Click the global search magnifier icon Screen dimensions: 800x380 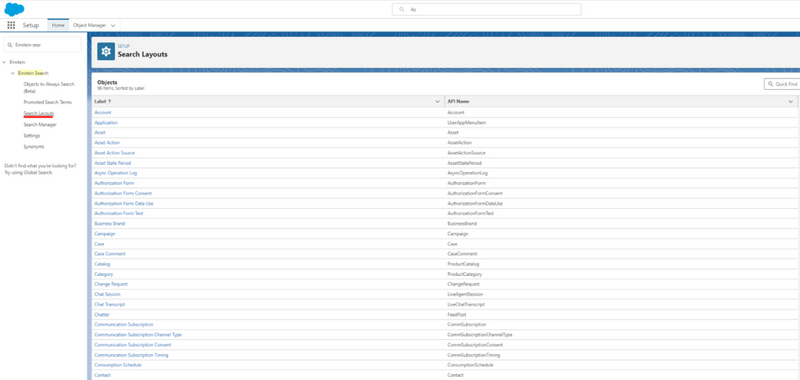coord(402,10)
